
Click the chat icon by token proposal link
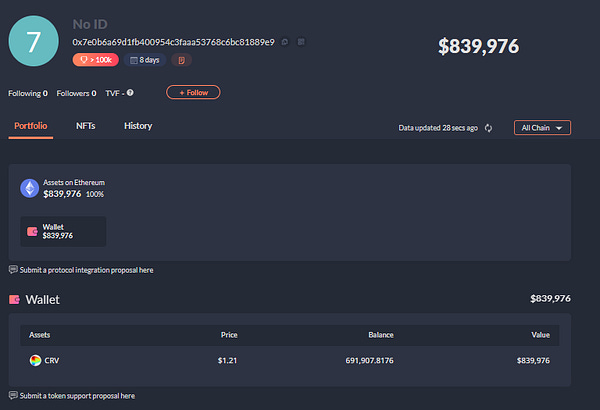pyautogui.click(x=13, y=395)
